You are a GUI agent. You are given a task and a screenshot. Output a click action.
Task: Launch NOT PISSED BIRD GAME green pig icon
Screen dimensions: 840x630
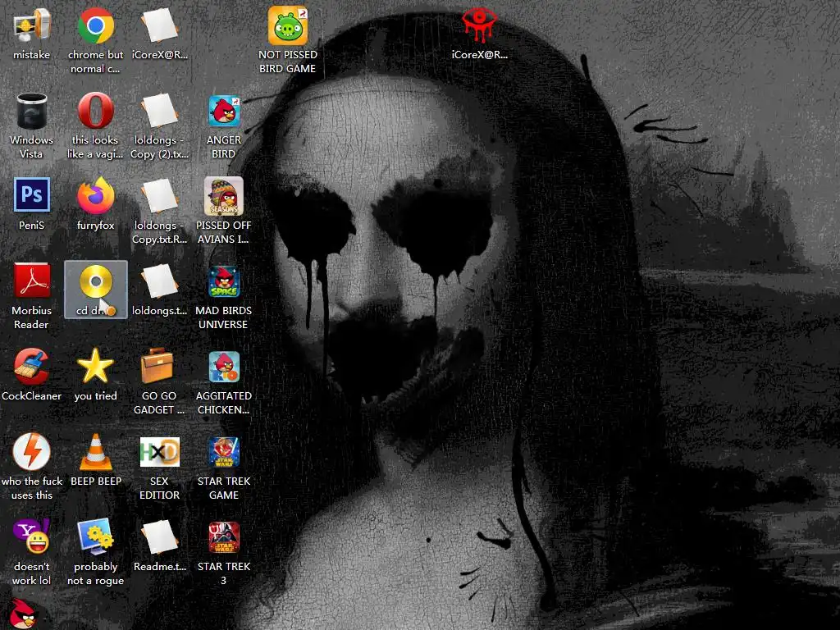click(x=288, y=25)
